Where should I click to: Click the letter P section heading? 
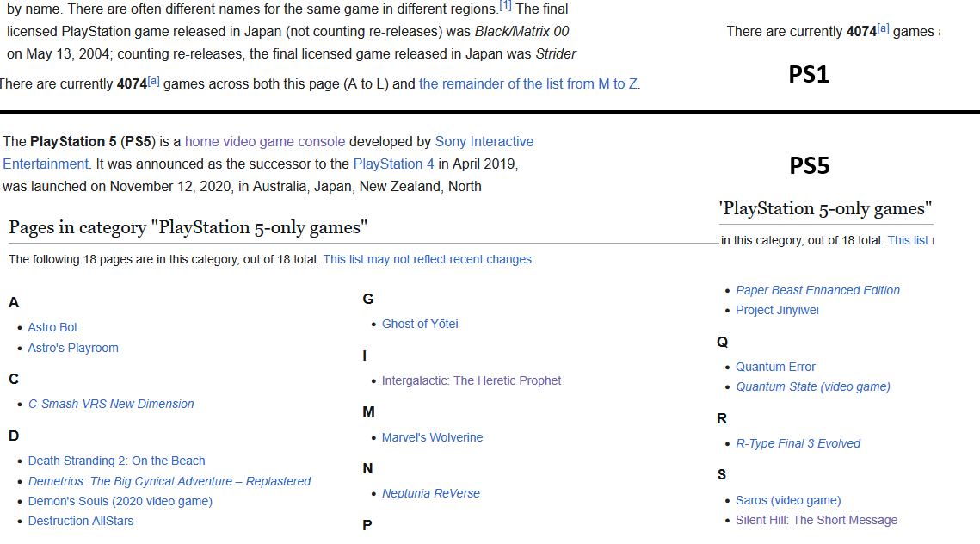[367, 525]
